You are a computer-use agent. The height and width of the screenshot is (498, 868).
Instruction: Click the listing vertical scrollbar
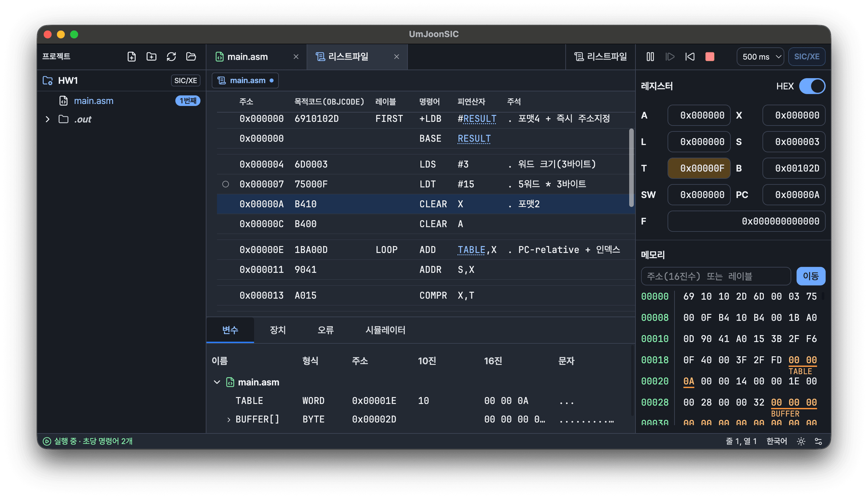coord(631,168)
